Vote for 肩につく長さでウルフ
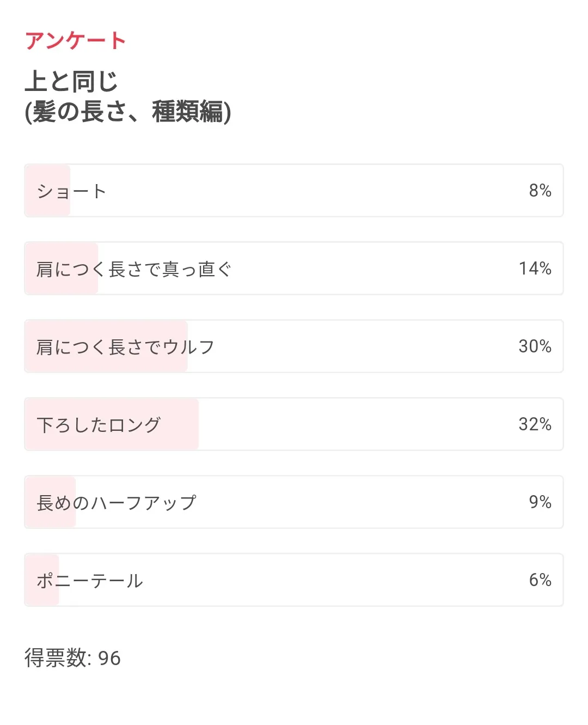This screenshot has width=588, height=725. point(293,346)
